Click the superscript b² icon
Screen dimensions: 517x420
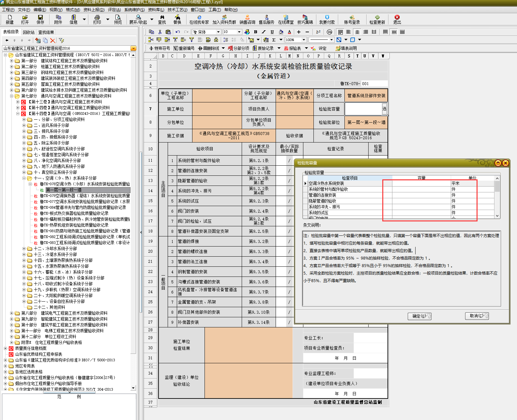[318, 32]
